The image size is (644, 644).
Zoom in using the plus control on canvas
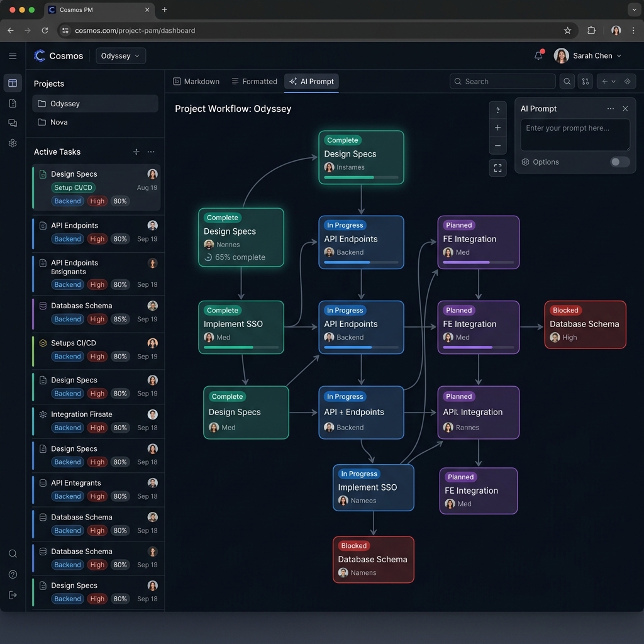[x=497, y=128]
